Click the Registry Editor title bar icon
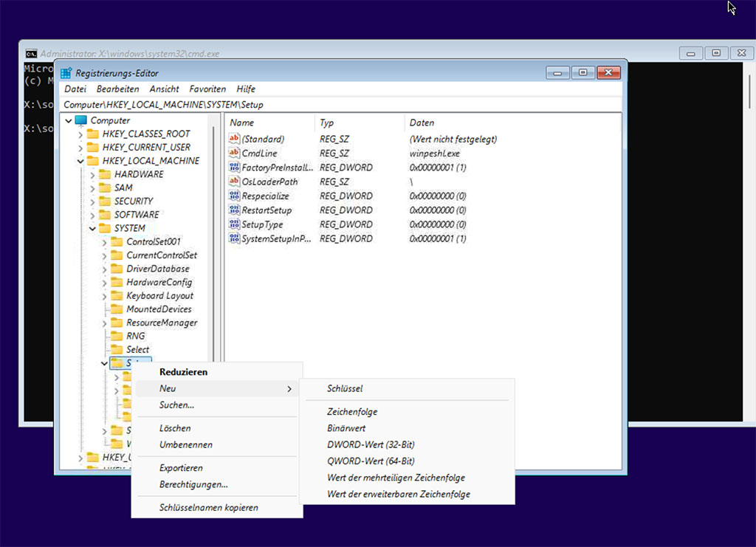 (x=66, y=73)
